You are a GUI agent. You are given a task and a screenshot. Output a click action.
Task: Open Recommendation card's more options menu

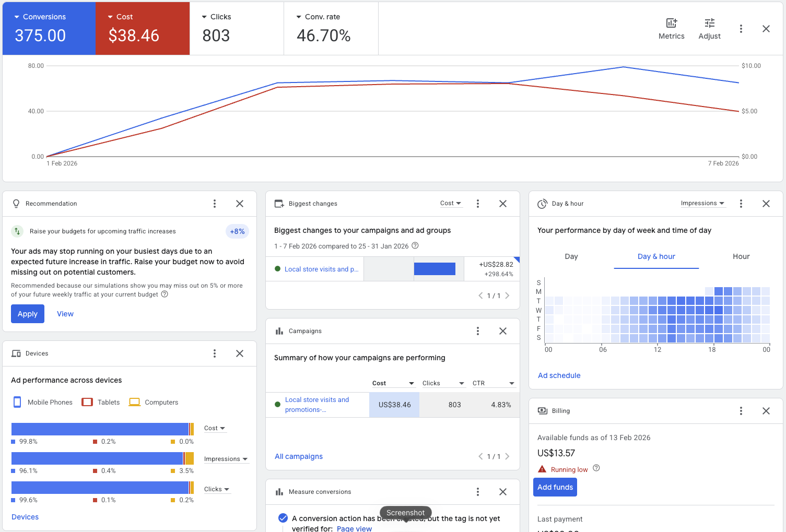click(x=215, y=204)
